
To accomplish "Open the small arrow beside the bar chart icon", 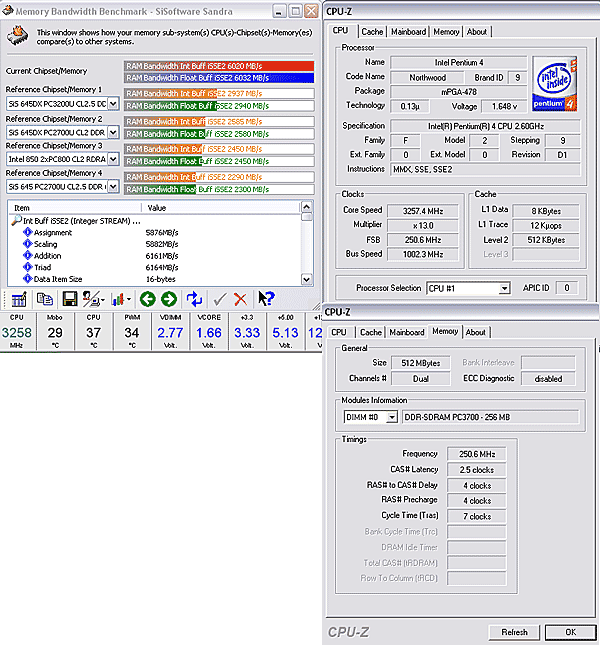I will pyautogui.click(x=129, y=299).
